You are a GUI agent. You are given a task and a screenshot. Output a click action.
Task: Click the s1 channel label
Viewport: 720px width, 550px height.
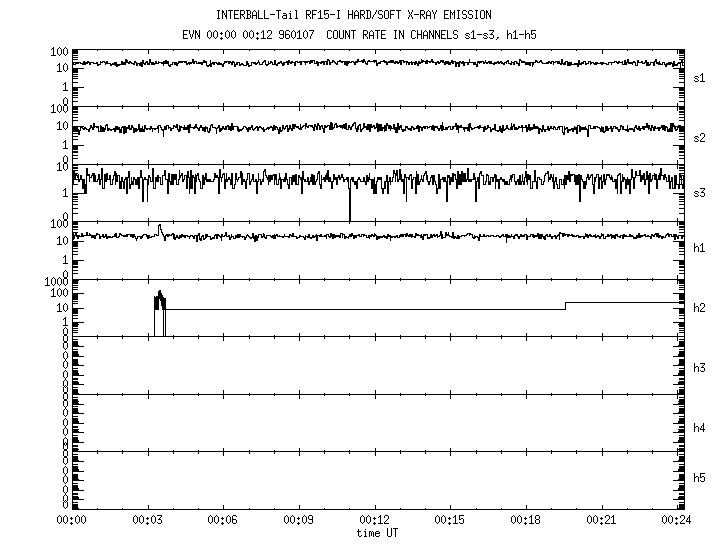click(699, 77)
